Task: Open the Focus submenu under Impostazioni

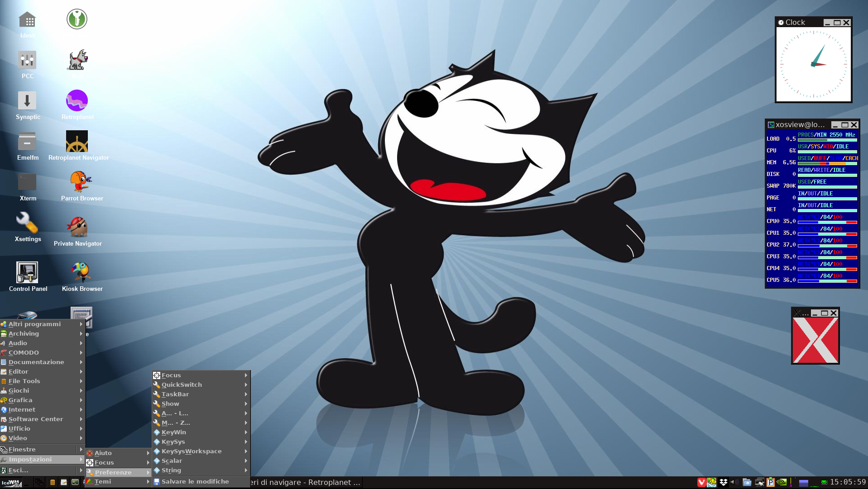Action: (118, 462)
